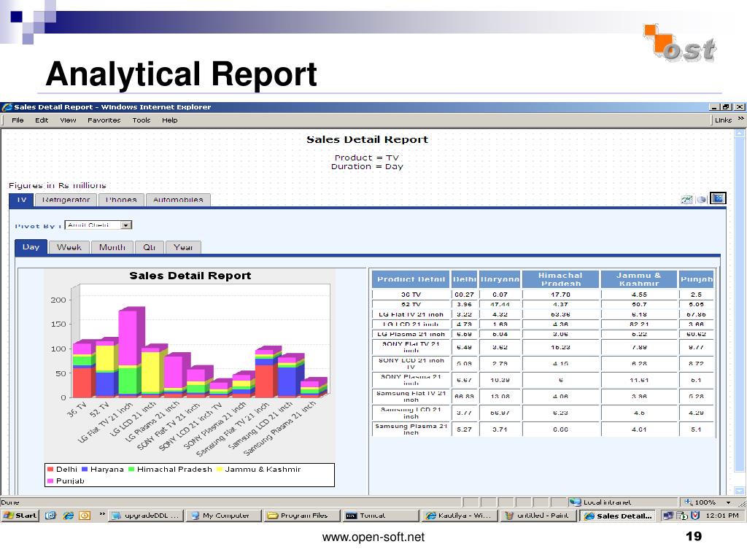Switch to the Year duration tab
747x560 pixels.
point(183,248)
